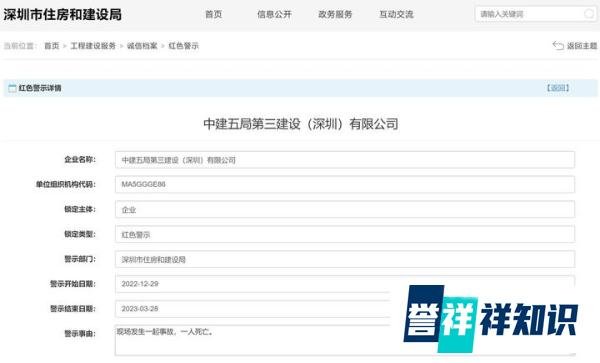
Task: Click the 锁定主体 field showing 企业
Action: (345, 209)
